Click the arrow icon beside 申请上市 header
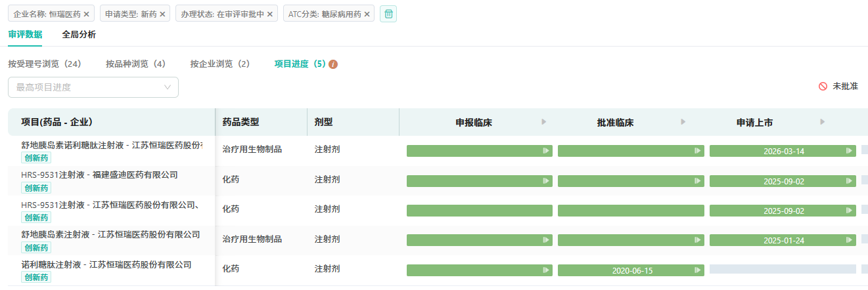The height and width of the screenshot is (290, 868). [823, 122]
